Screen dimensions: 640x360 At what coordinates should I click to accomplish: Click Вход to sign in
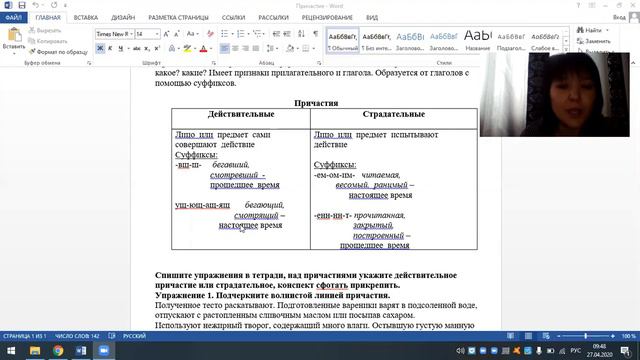point(619,18)
